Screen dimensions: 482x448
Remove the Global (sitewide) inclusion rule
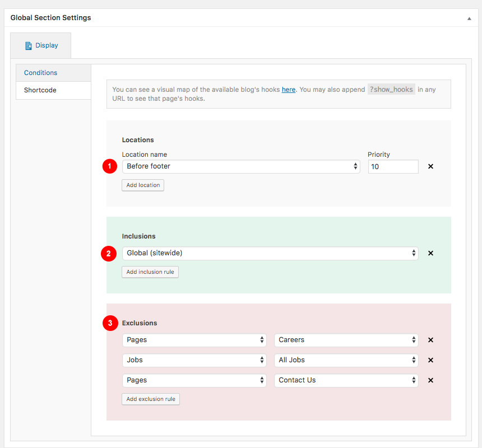[x=430, y=253]
